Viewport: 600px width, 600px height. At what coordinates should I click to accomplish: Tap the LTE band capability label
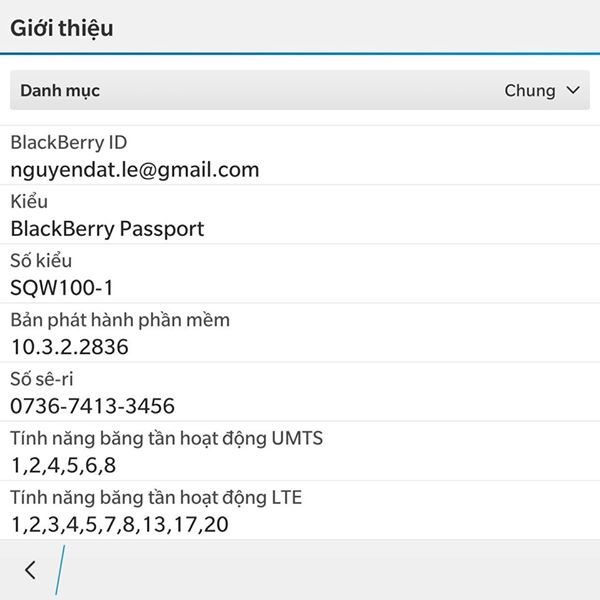156,498
